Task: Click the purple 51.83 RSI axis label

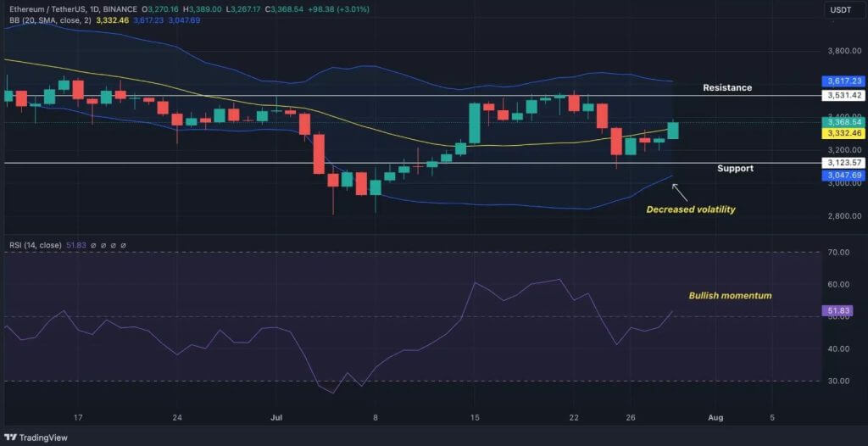Action: tap(837, 311)
